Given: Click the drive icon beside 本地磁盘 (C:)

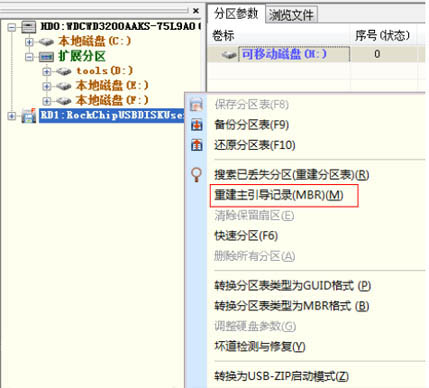Looking at the screenshot, I should point(46,42).
